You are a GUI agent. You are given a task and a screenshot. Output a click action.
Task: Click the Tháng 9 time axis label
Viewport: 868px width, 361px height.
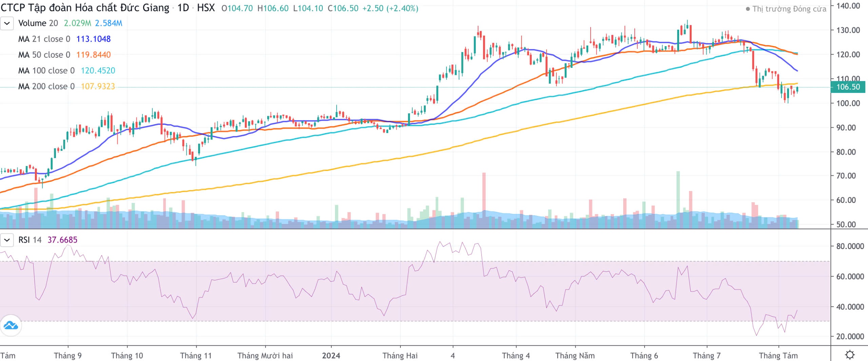click(68, 356)
